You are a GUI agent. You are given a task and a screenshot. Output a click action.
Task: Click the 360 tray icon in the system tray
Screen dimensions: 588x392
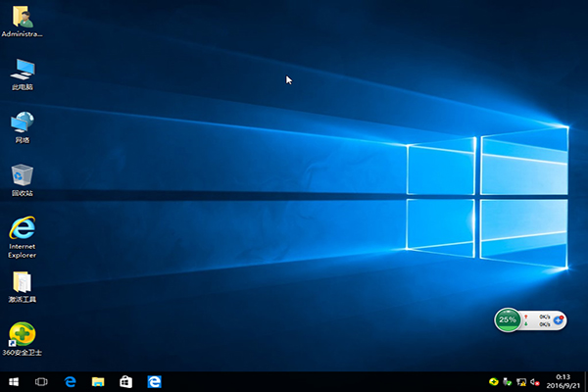click(x=495, y=380)
